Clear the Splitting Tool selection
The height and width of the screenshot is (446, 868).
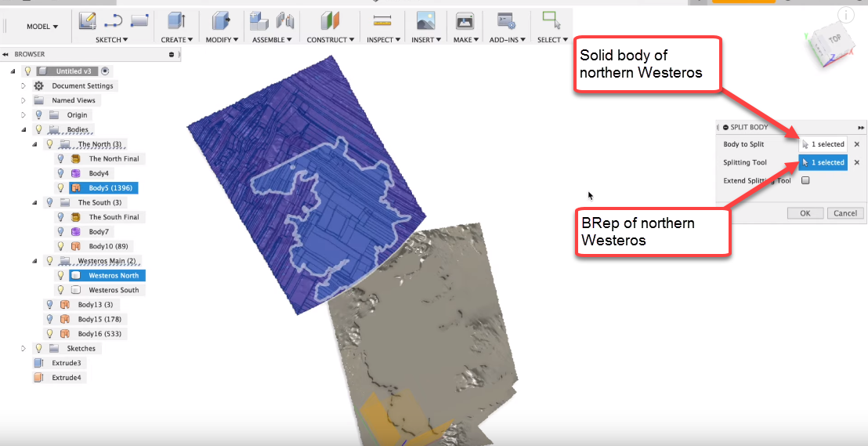coord(857,162)
